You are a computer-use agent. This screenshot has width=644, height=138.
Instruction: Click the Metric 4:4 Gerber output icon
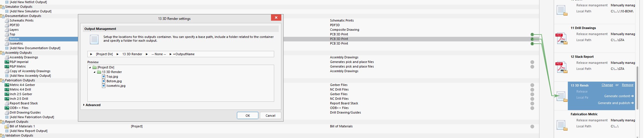[7, 85]
